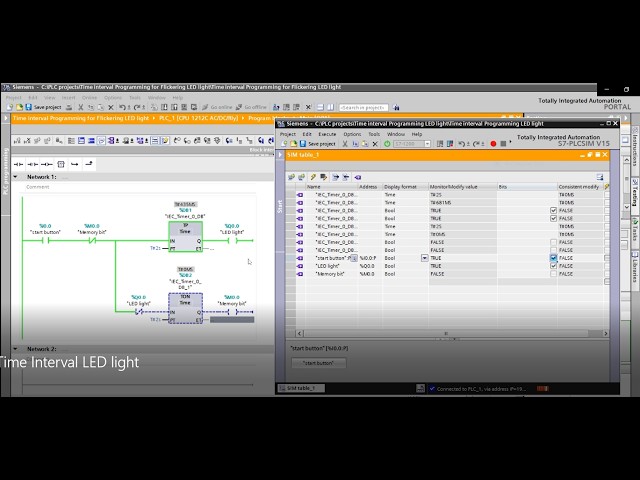Click Save project icon in TIA Portal toolbar

coord(29,107)
